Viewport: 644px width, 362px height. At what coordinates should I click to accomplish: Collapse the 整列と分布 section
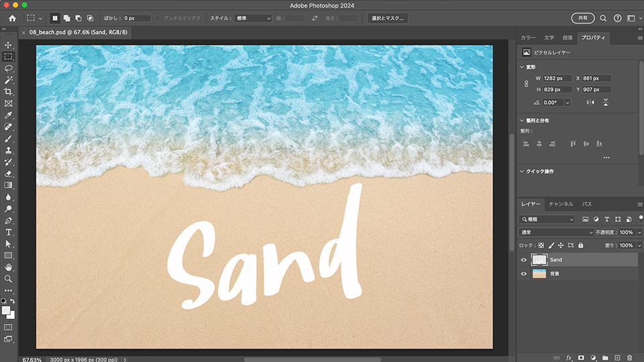[x=522, y=121]
